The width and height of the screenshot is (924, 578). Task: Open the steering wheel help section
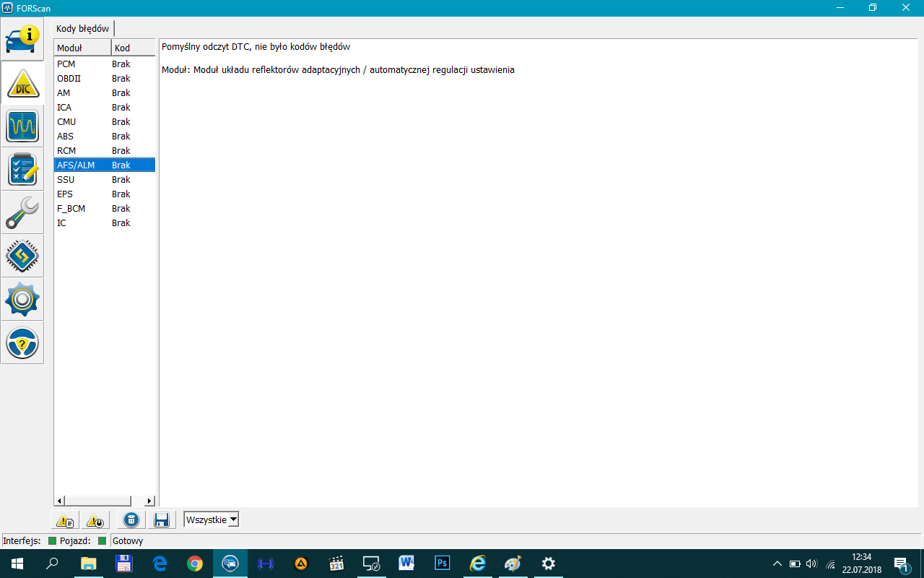[x=22, y=343]
